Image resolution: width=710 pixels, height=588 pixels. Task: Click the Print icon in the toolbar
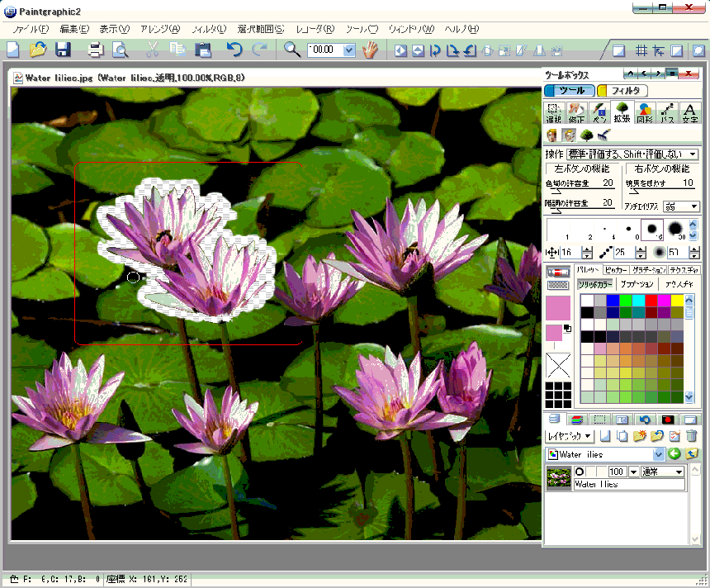click(96, 50)
